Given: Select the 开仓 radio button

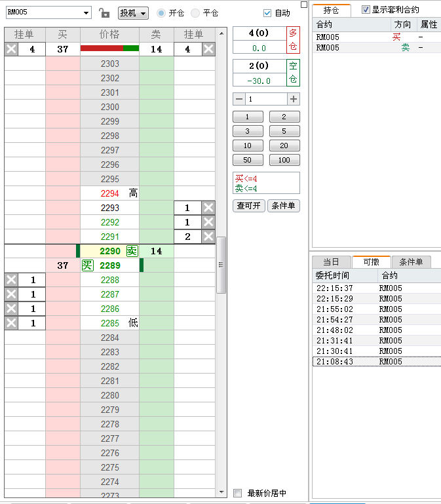Looking at the screenshot, I should coord(161,13).
